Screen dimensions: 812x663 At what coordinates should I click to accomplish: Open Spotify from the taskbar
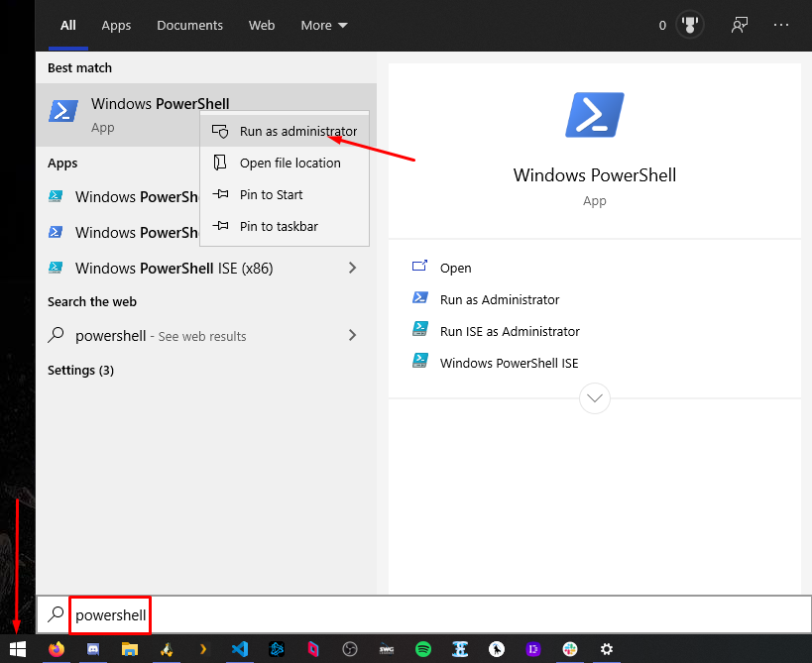point(423,649)
